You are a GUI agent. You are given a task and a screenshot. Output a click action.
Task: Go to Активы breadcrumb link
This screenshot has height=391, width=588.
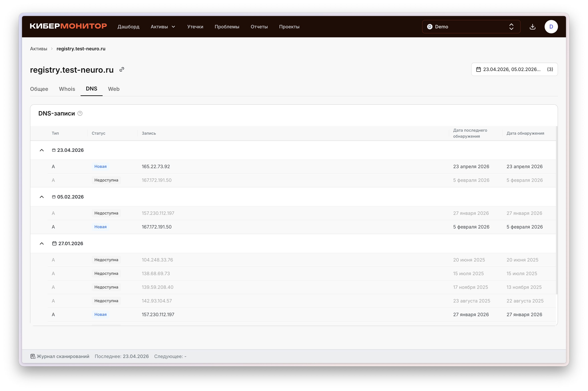(38, 49)
